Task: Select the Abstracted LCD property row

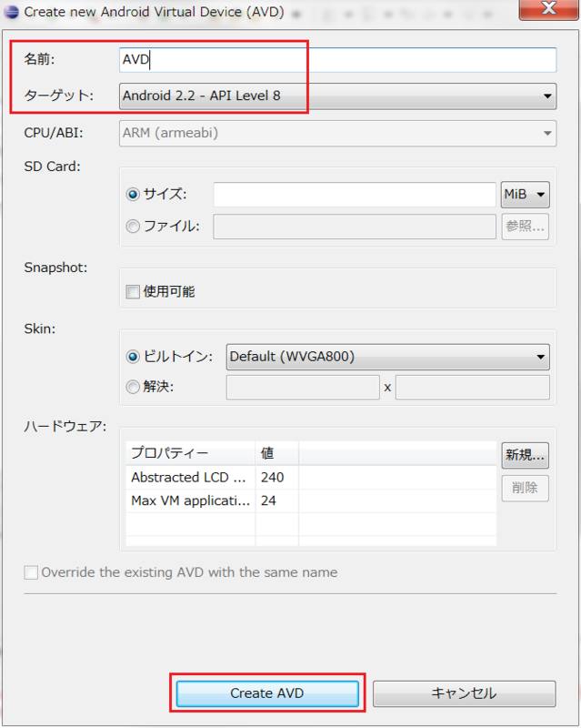Action: pos(311,478)
